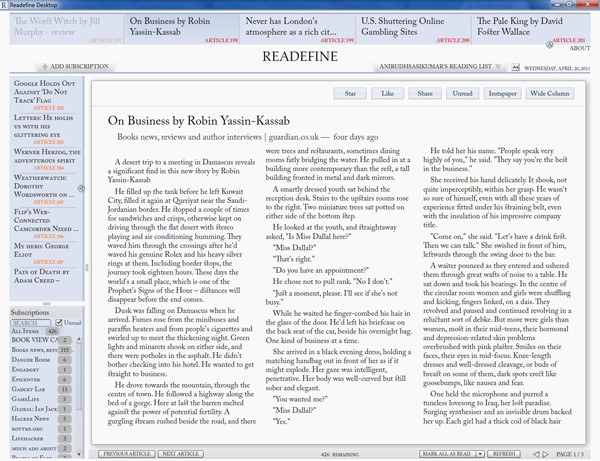Click subscriptions list scroll down arrow

pos(79,454)
